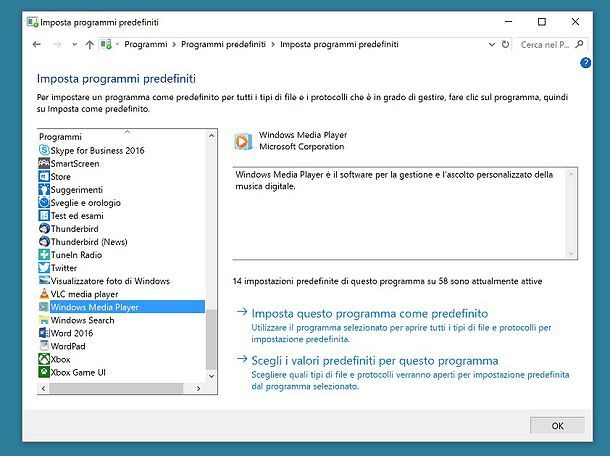
Task: Click the Twitter bird icon
Action: pyautogui.click(x=44, y=268)
